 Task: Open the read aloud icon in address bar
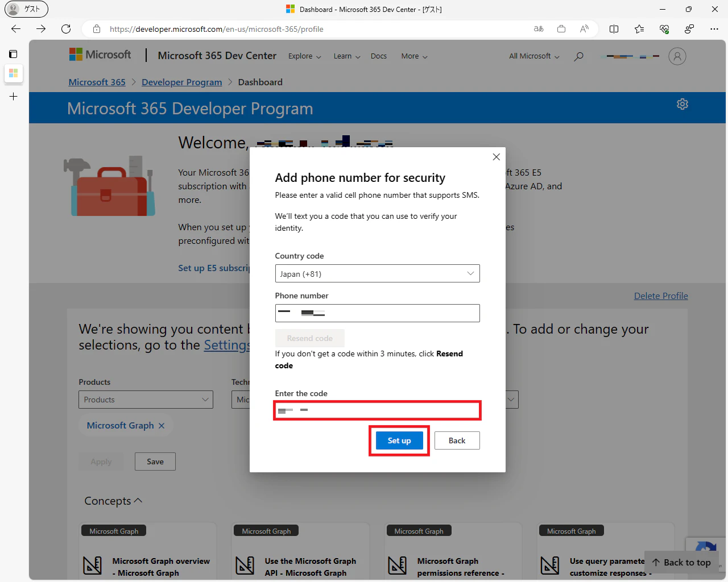tap(584, 29)
